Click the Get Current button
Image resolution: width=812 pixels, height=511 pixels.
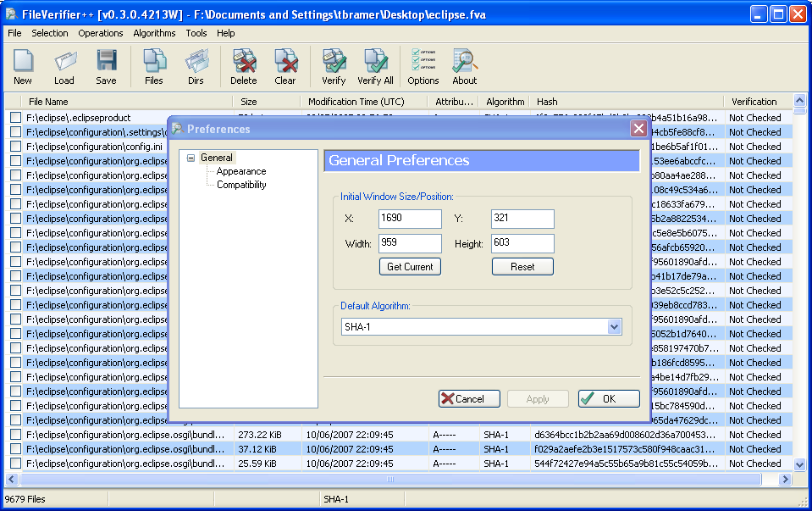pyautogui.click(x=410, y=267)
